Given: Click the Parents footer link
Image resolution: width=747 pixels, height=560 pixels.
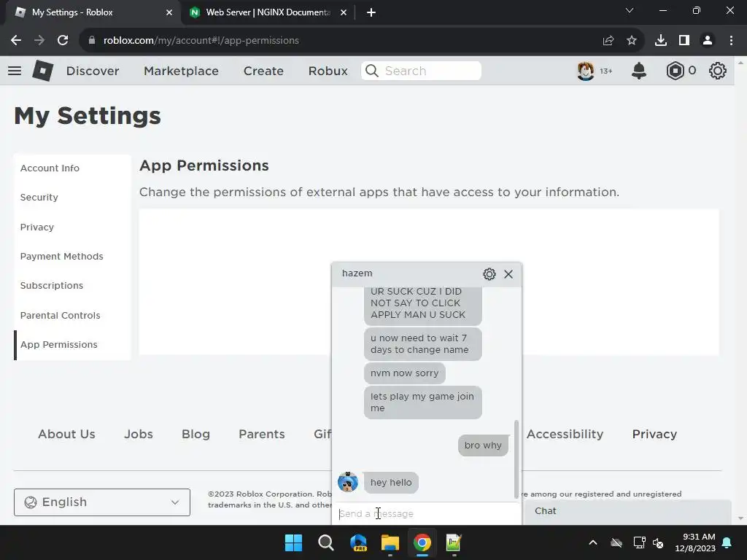Looking at the screenshot, I should coord(262,435).
